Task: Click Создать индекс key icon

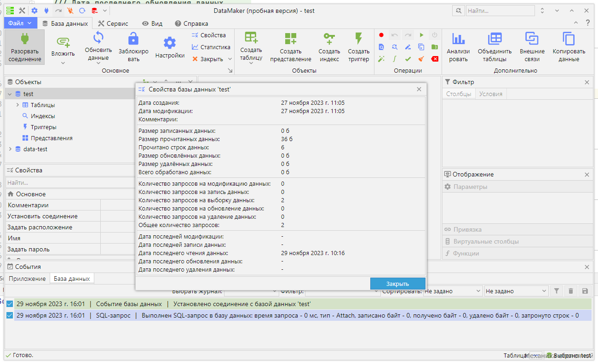Action: pos(329,38)
